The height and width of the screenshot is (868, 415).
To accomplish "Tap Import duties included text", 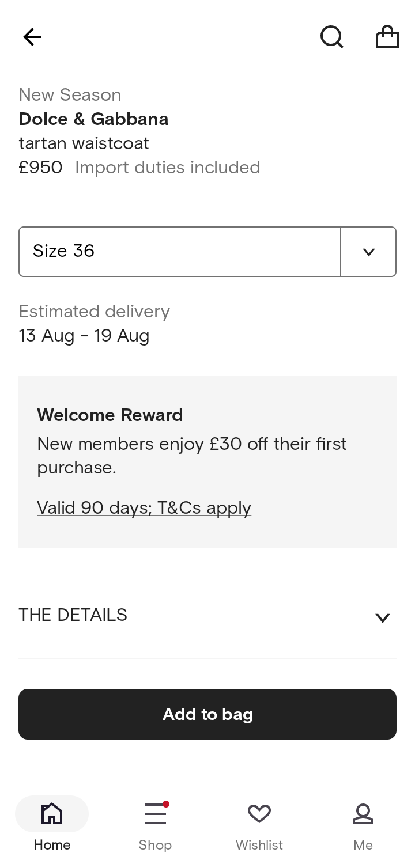I will [168, 168].
